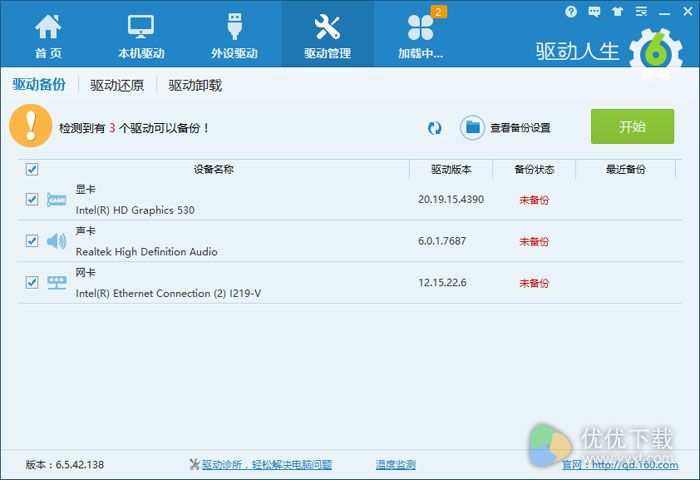Click the 最近备份 column header

click(x=626, y=169)
